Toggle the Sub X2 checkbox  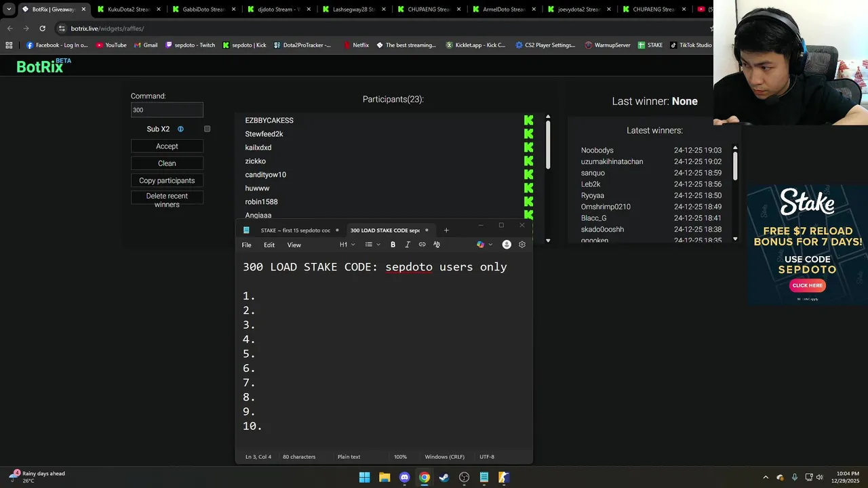coord(208,129)
